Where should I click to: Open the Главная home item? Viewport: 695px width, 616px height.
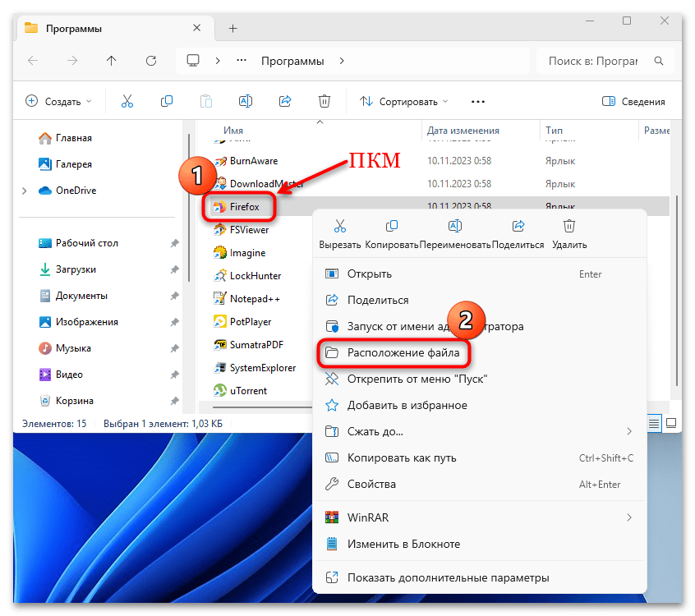[x=65, y=138]
